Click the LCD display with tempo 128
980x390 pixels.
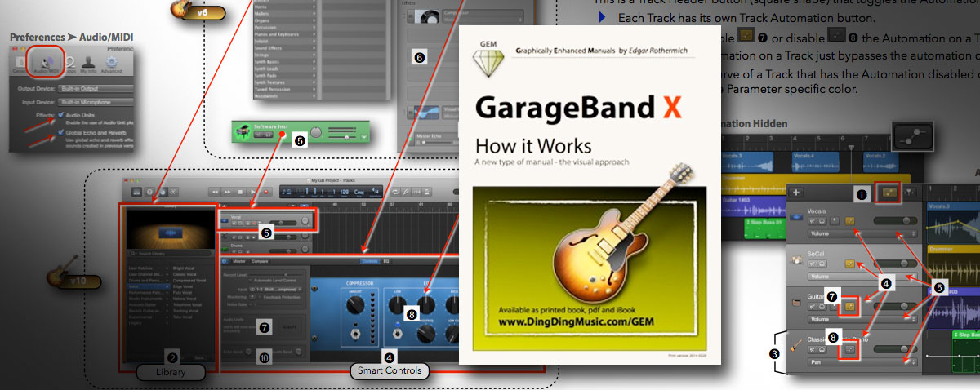tap(331, 192)
